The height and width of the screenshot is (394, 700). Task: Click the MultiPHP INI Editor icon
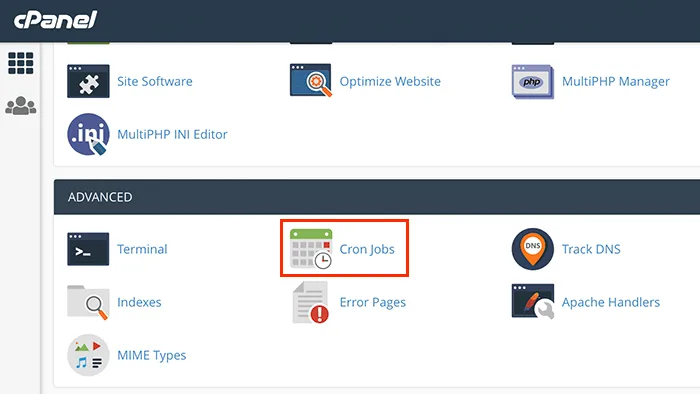point(88,134)
